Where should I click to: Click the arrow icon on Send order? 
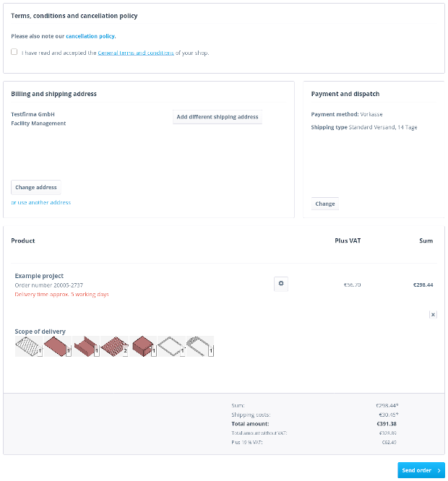click(x=439, y=470)
